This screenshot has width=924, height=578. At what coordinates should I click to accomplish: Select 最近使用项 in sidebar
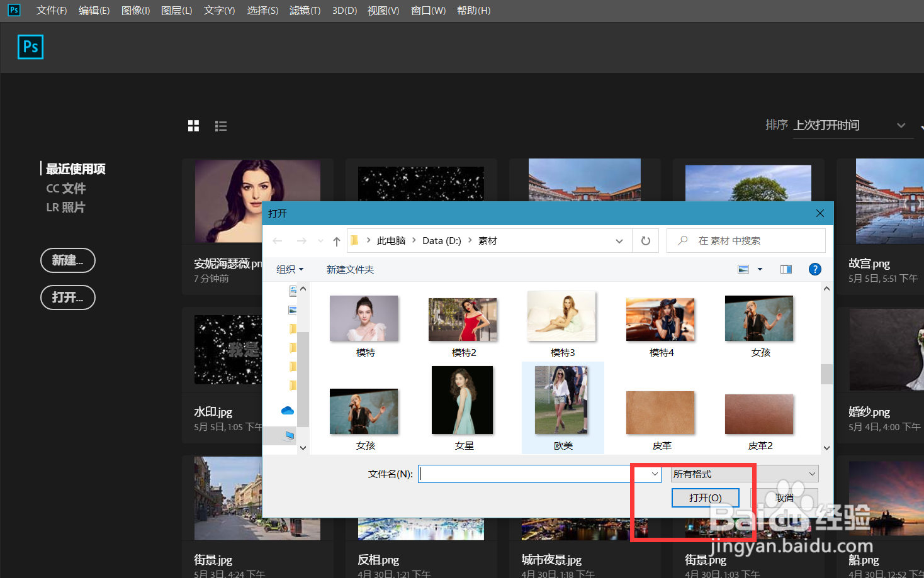coord(76,169)
